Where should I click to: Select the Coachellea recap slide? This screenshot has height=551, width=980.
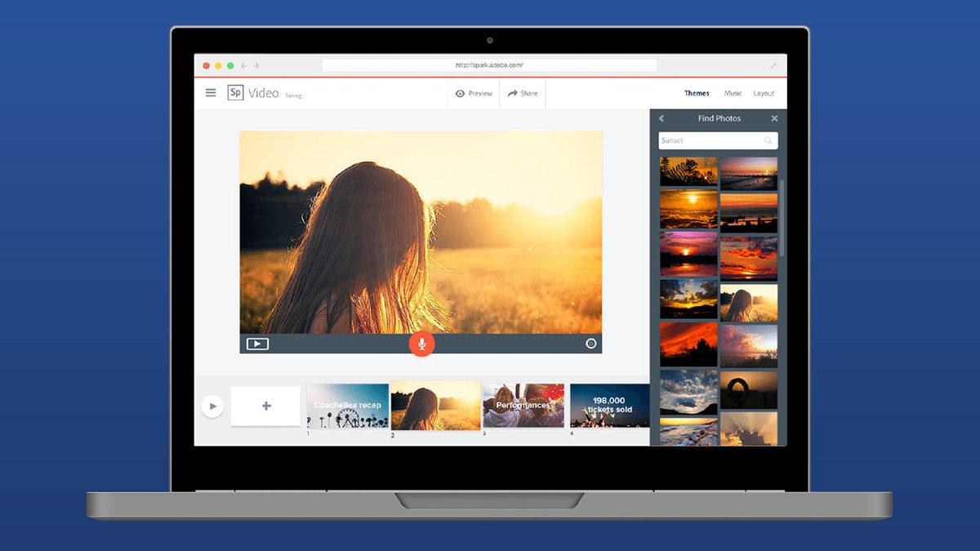(x=348, y=405)
